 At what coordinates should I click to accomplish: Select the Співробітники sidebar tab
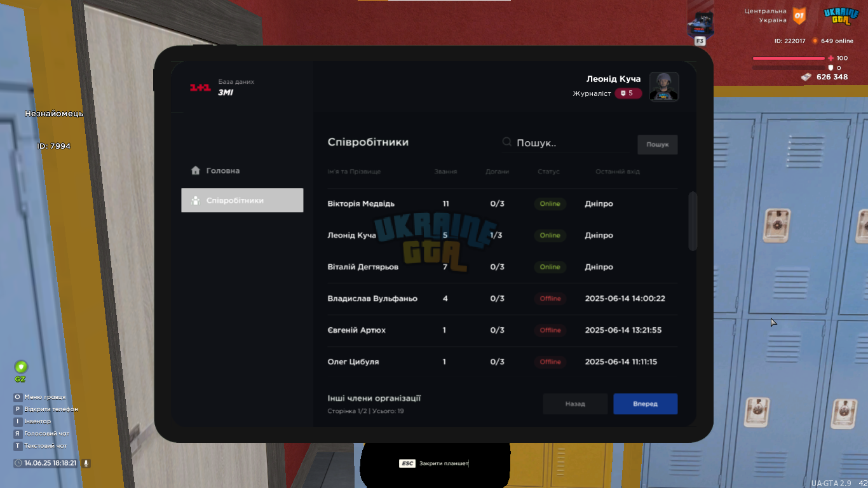pyautogui.click(x=242, y=200)
